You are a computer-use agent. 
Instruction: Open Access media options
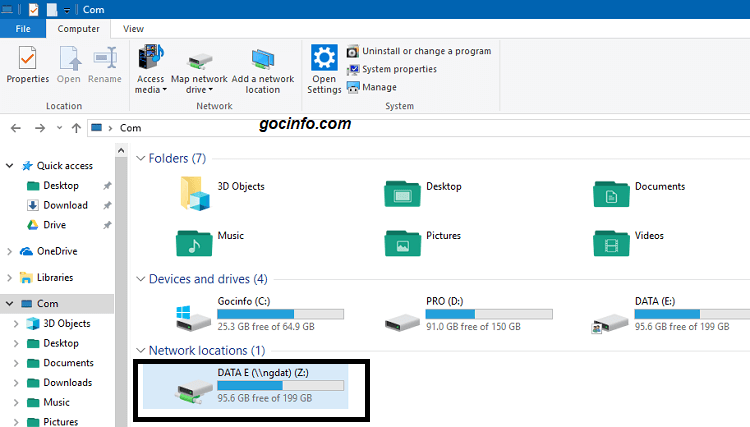(151, 70)
